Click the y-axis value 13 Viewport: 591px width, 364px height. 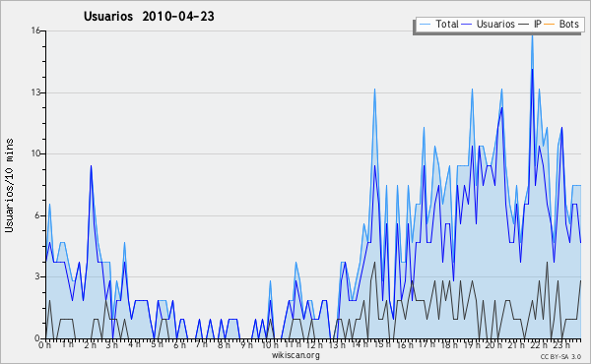(x=35, y=92)
